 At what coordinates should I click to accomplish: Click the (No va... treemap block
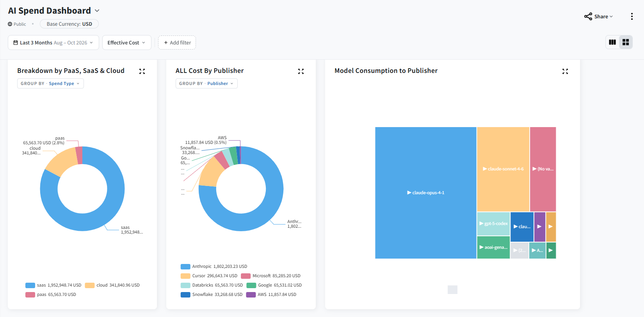(x=543, y=169)
